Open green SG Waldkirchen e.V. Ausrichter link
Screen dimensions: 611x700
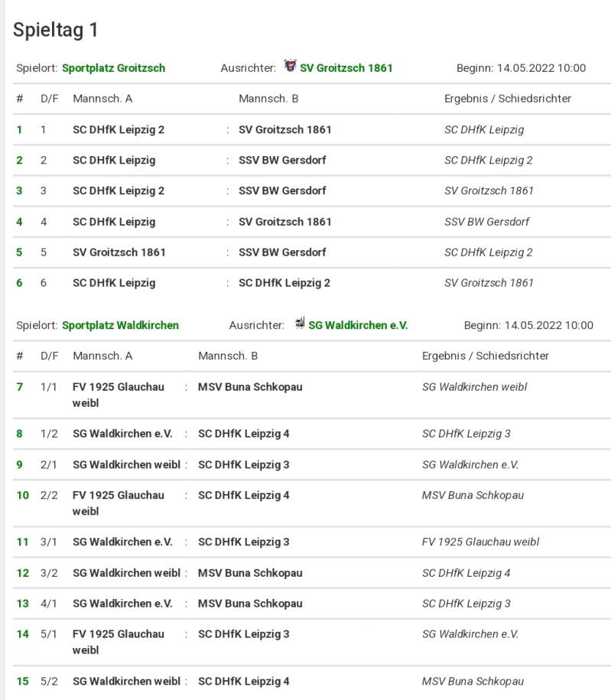click(x=358, y=325)
